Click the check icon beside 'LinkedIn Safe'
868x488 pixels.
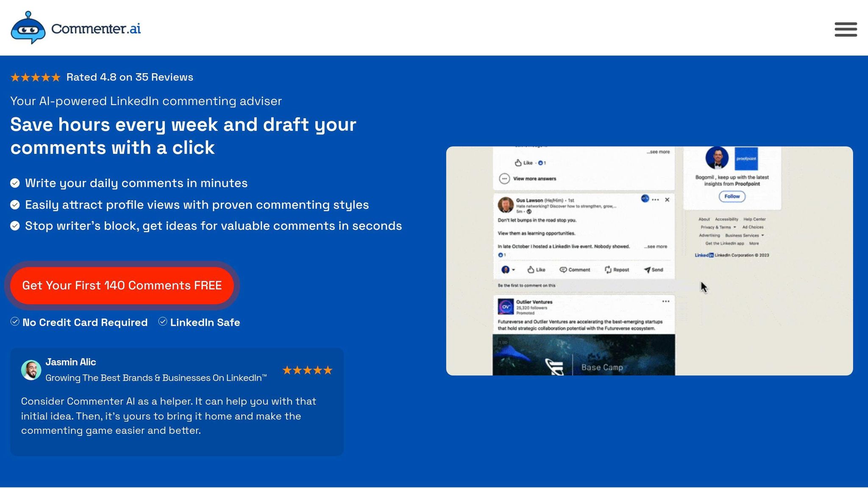tap(163, 322)
